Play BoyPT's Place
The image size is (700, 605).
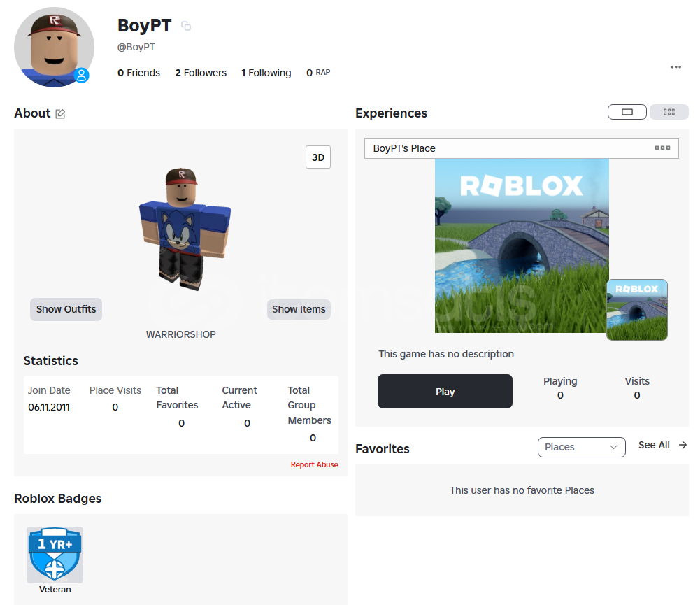click(x=445, y=391)
